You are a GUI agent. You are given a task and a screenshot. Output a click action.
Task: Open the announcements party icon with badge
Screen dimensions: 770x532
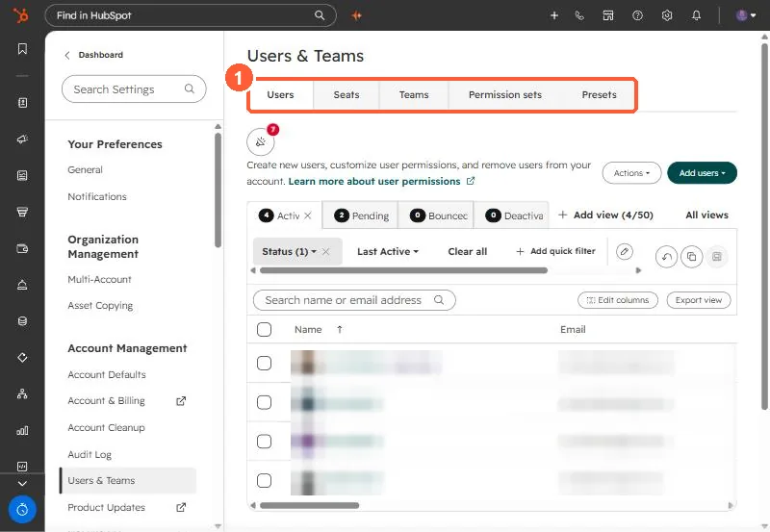pos(260,141)
